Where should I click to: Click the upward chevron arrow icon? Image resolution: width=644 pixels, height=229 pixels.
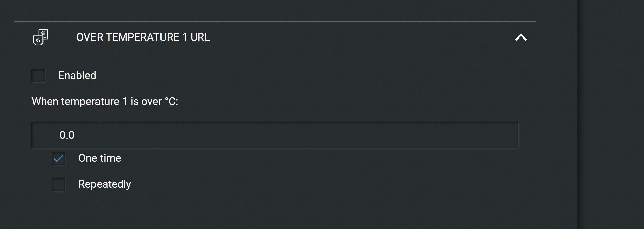pos(521,37)
